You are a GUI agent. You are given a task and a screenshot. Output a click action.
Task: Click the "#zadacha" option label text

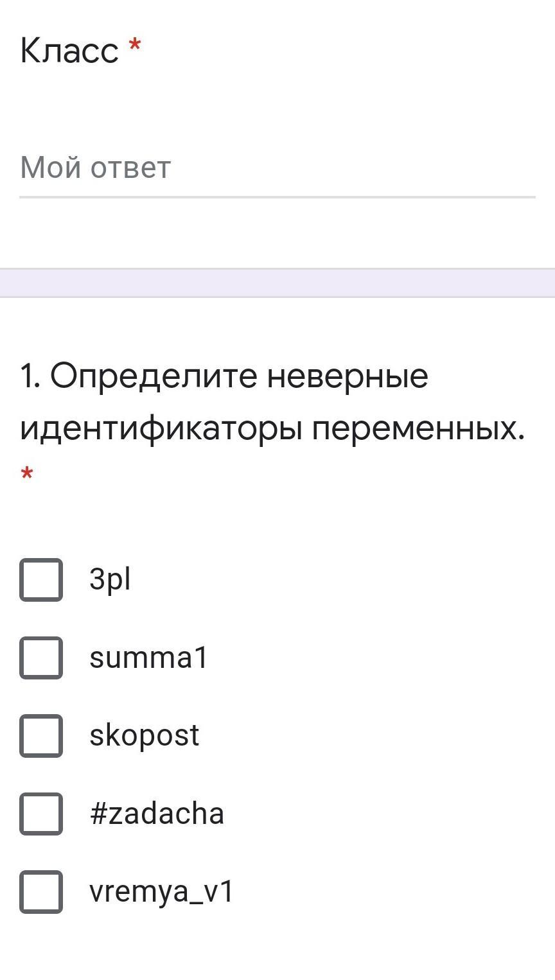tap(157, 814)
